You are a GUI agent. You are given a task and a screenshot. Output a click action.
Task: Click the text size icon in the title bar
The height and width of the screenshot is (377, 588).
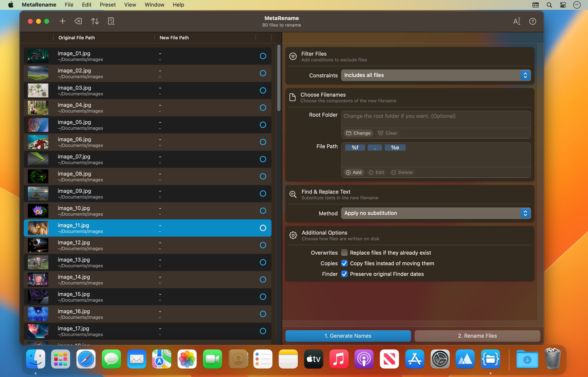tap(517, 21)
